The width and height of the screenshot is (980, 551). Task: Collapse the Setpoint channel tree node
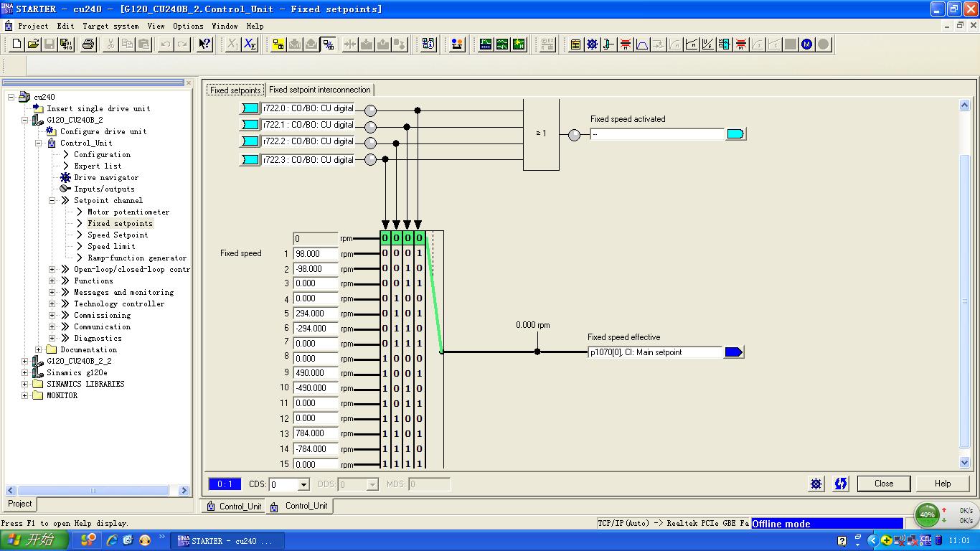click(x=52, y=200)
